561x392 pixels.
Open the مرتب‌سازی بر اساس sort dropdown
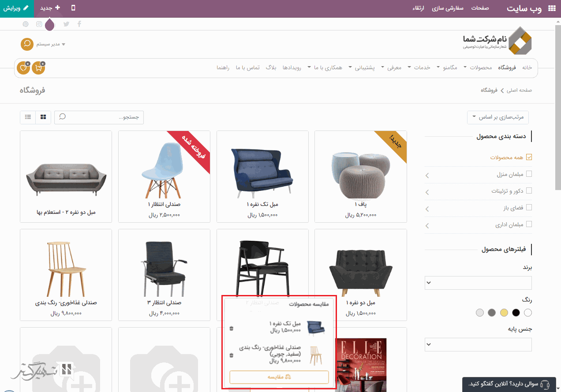click(x=498, y=117)
